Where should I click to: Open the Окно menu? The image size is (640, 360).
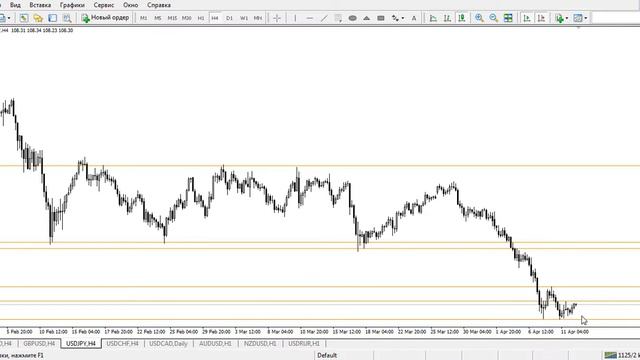(131, 5)
